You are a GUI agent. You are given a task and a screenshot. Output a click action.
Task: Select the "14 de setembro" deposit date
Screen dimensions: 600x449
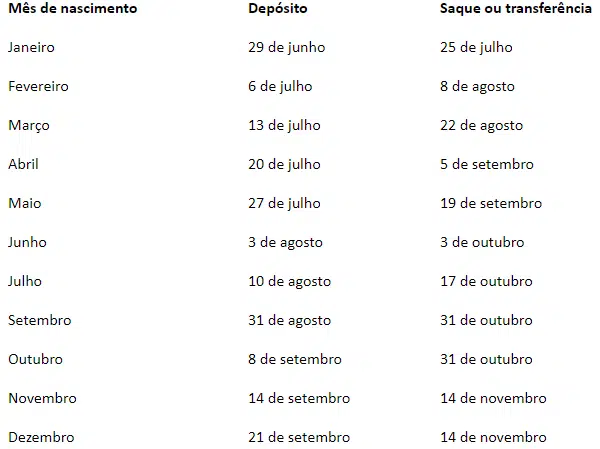(x=299, y=398)
